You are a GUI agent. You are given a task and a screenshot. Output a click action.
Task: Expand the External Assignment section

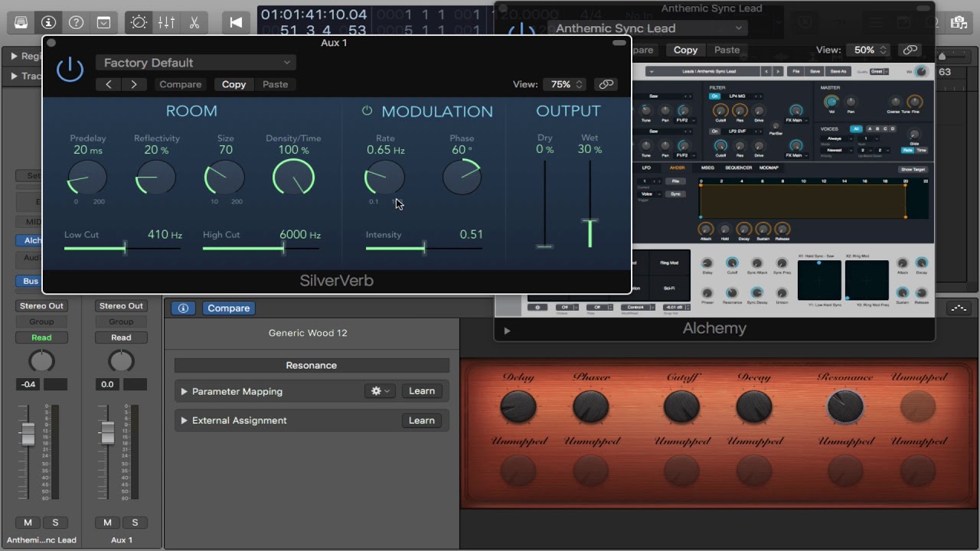184,420
